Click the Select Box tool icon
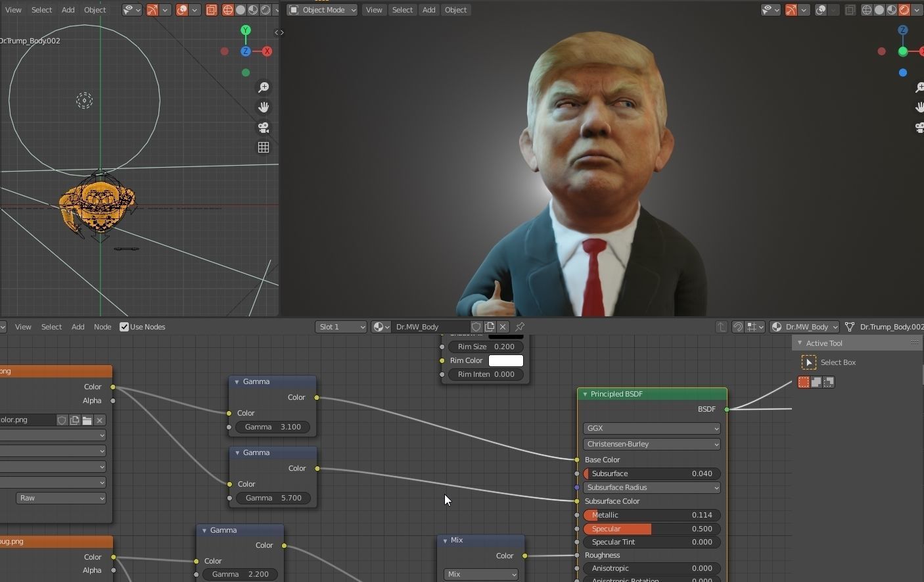 tap(809, 362)
